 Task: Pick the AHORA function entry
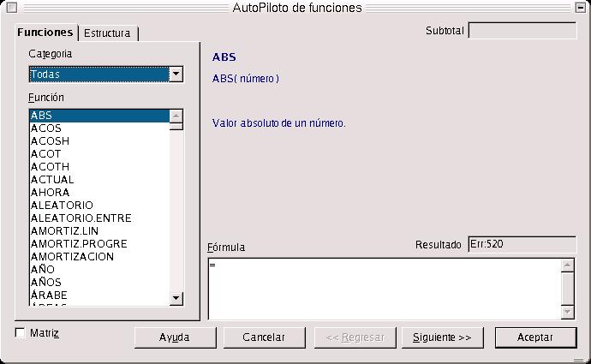coord(50,192)
